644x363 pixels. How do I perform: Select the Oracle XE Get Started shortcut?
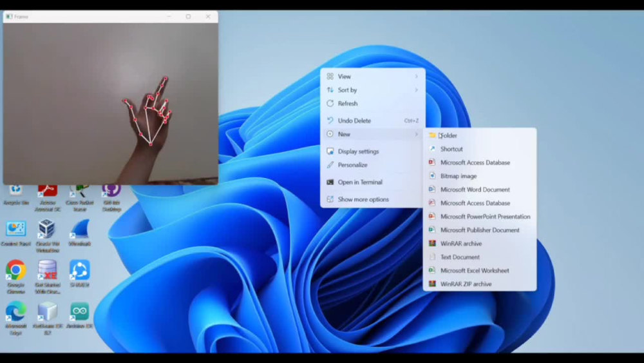coord(48,276)
